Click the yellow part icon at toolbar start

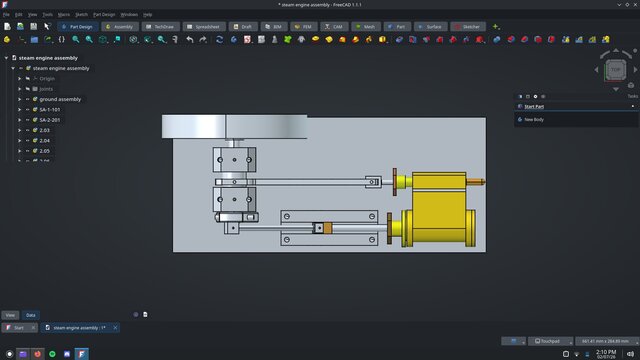coord(7,40)
